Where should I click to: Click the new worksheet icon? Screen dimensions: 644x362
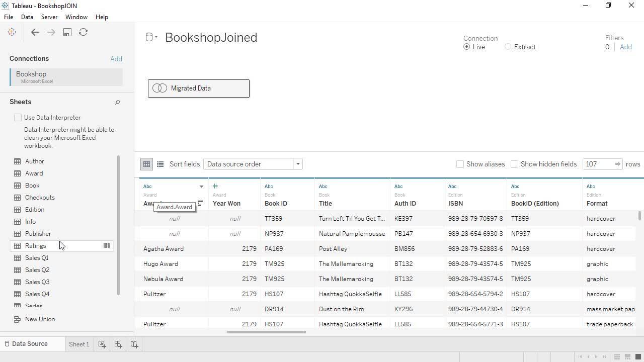pyautogui.click(x=102, y=344)
